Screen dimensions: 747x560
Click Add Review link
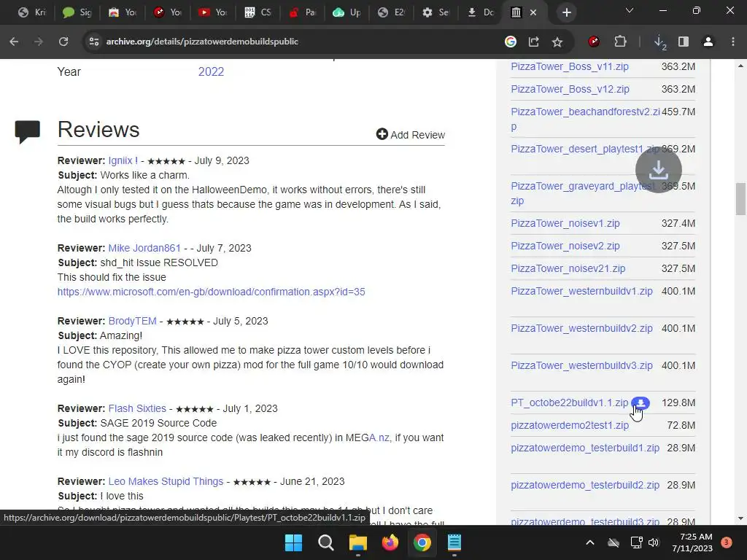411,135
